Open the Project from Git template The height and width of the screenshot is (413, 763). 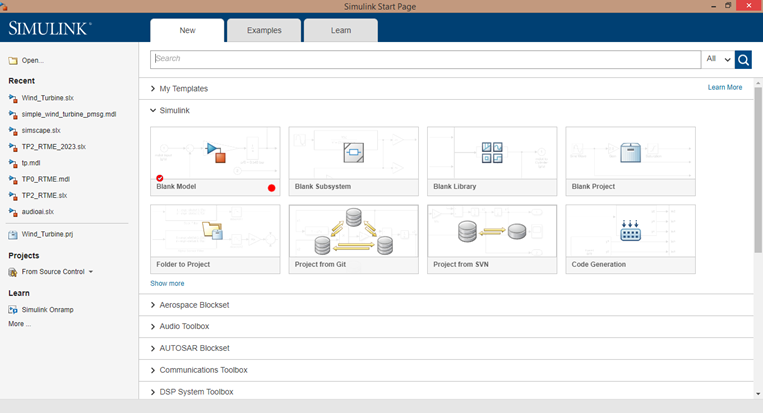pos(353,231)
